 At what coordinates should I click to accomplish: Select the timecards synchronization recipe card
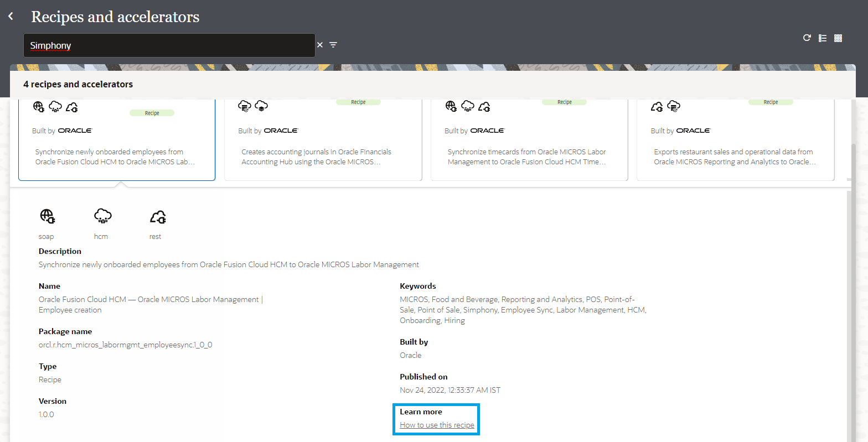click(529, 139)
